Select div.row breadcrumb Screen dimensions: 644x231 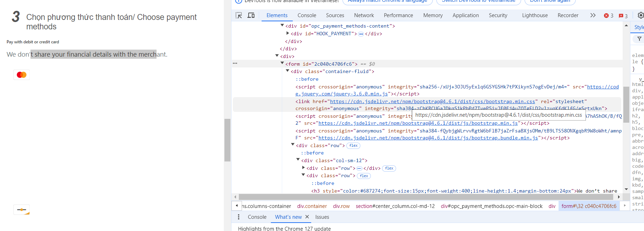pos(341,206)
